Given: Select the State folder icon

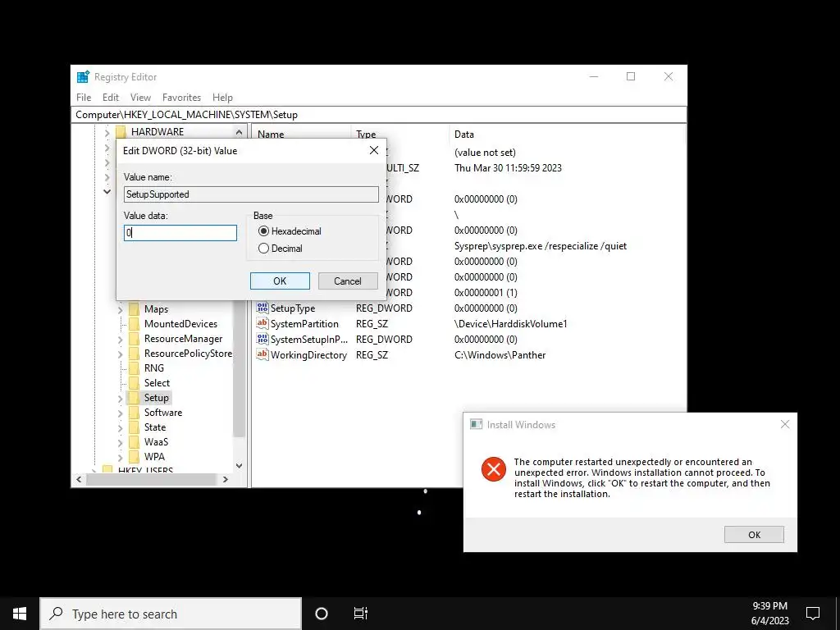Looking at the screenshot, I should coord(134,427).
